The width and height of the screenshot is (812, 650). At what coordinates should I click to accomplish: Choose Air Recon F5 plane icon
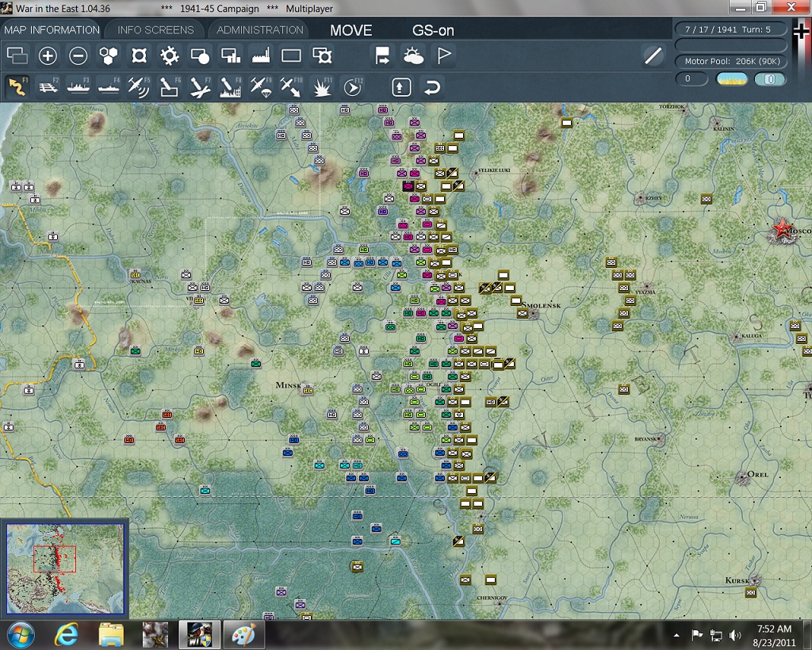coord(139,86)
